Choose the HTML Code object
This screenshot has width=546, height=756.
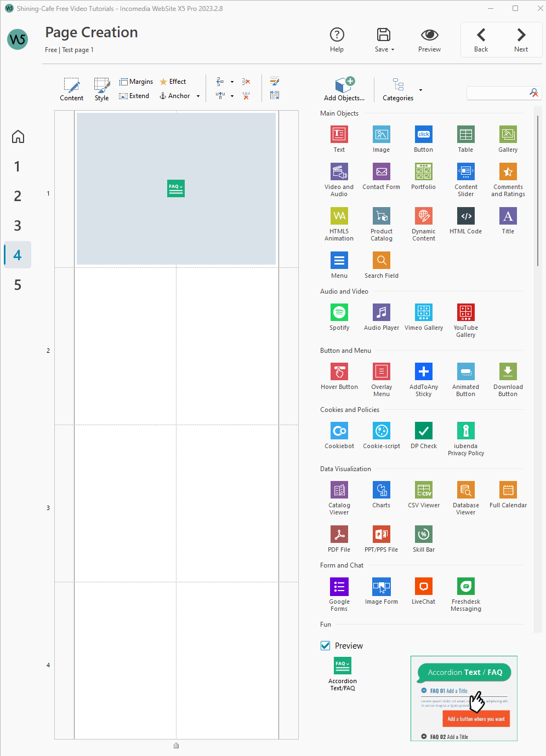coord(465,216)
